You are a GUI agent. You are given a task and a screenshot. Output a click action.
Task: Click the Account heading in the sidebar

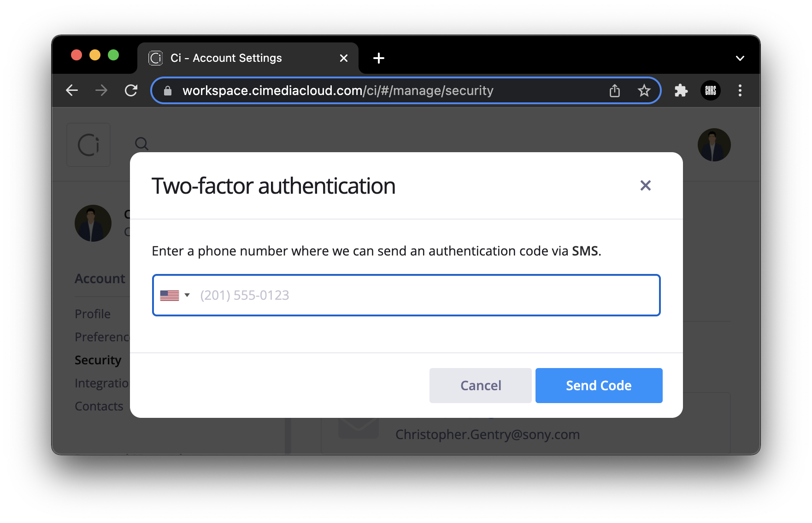coord(100,279)
